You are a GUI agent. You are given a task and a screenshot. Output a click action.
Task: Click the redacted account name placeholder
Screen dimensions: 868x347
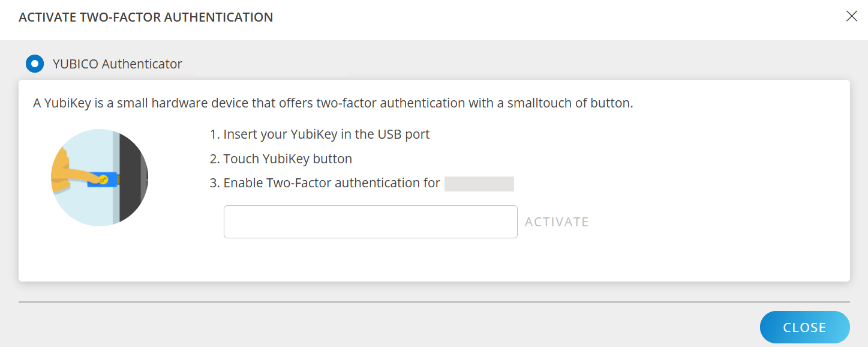(x=479, y=183)
